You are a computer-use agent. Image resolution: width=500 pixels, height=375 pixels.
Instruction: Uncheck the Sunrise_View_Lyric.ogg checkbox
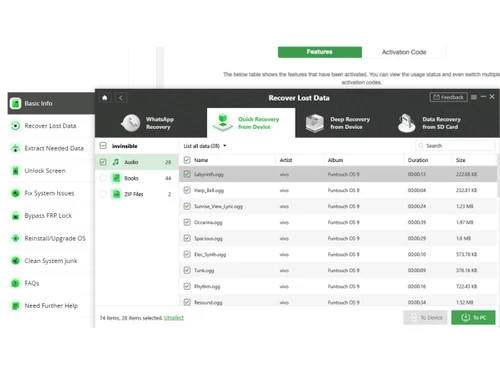(x=187, y=206)
